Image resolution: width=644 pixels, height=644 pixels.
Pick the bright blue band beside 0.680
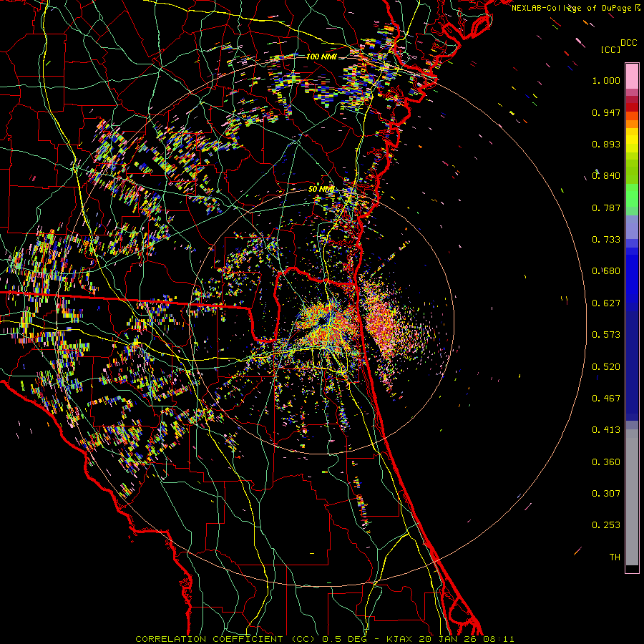point(632,273)
